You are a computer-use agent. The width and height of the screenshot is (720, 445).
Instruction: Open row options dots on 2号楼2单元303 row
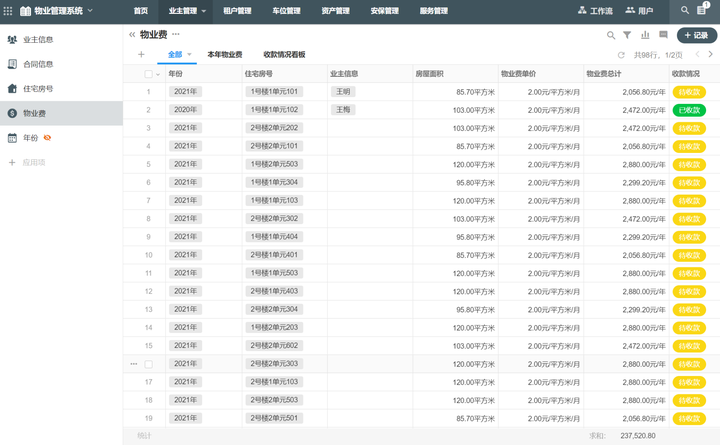coord(134,364)
